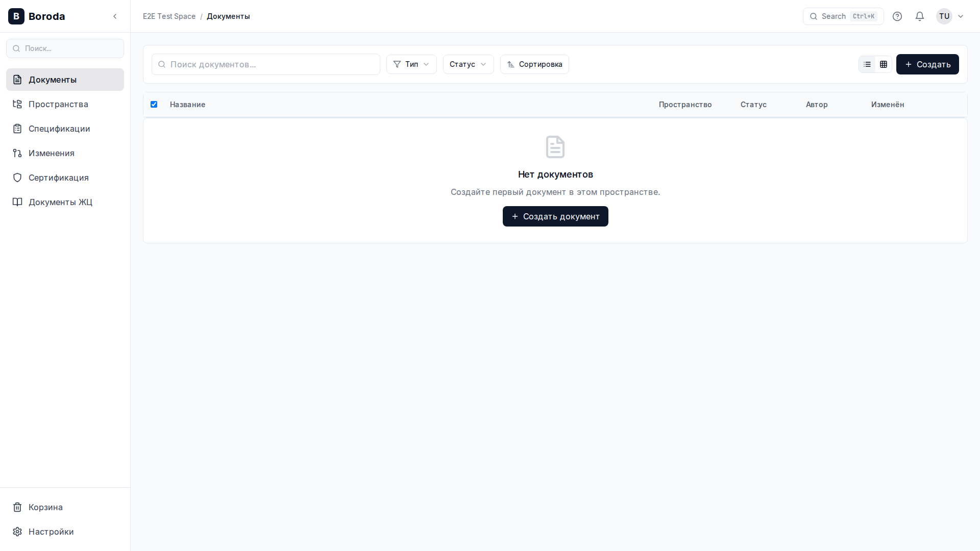Open Корзина trash in sidebar
This screenshot has width=980, height=551.
[x=45, y=507]
